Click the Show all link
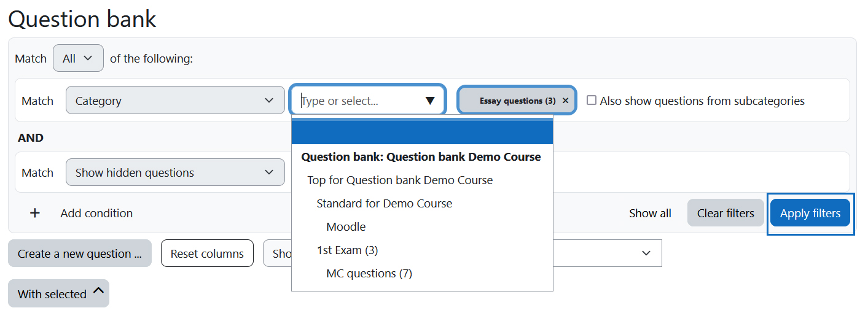The width and height of the screenshot is (868, 324). [650, 213]
